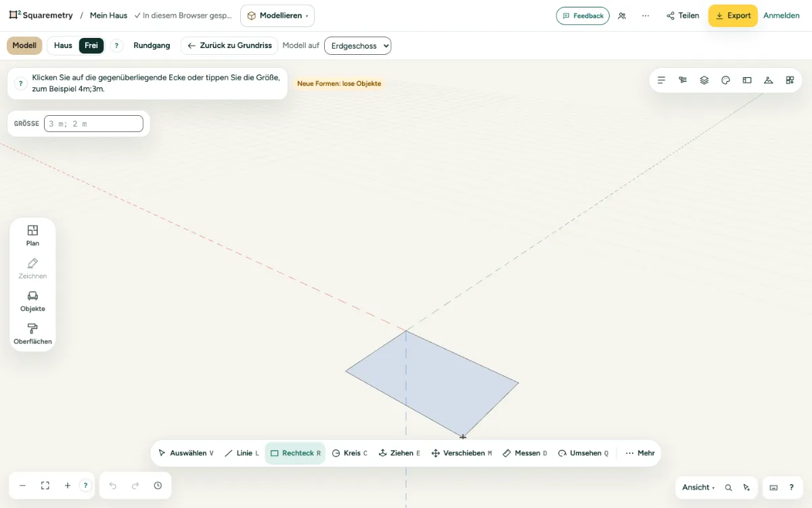Screen dimensions: 812x508
Task: Undo the last action
Action: point(113,486)
